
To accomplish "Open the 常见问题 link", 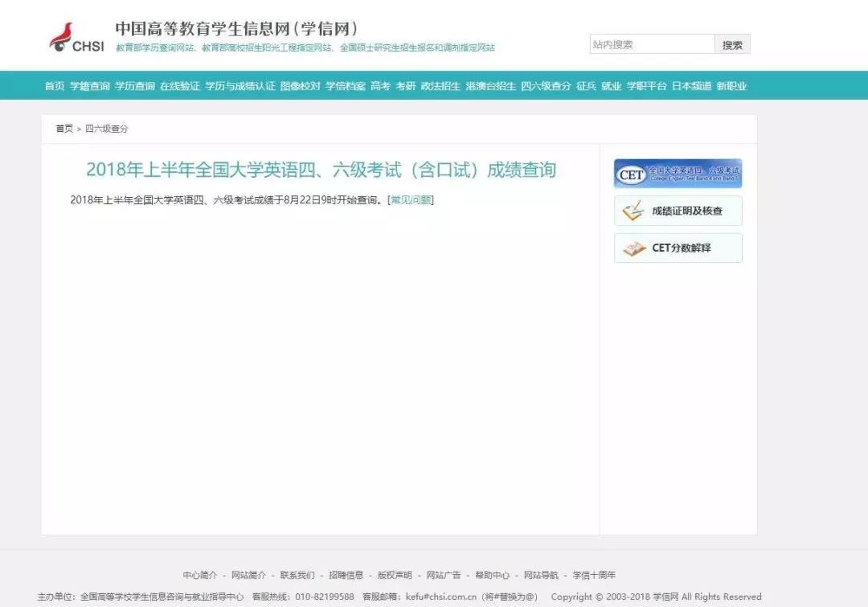I will pos(411,200).
